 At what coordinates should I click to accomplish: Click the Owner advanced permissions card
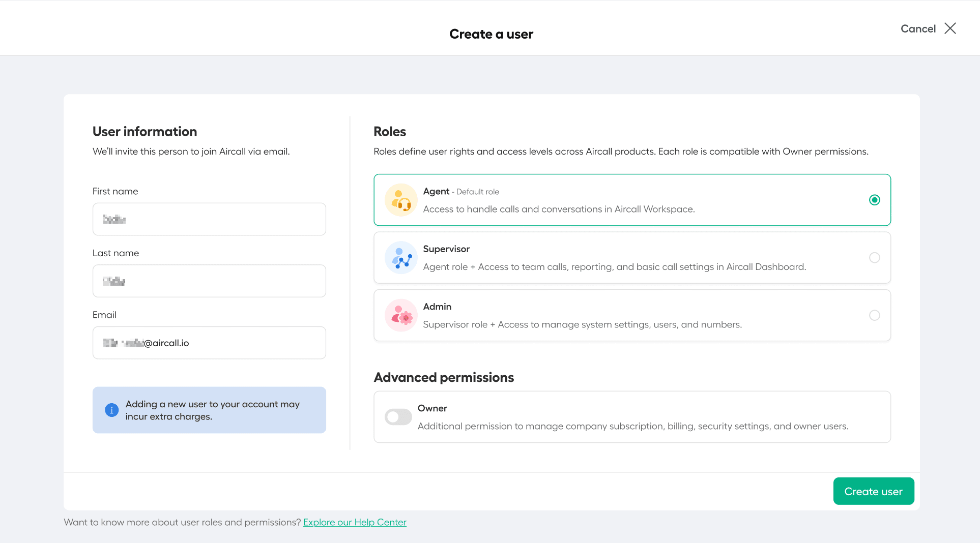[632, 416]
